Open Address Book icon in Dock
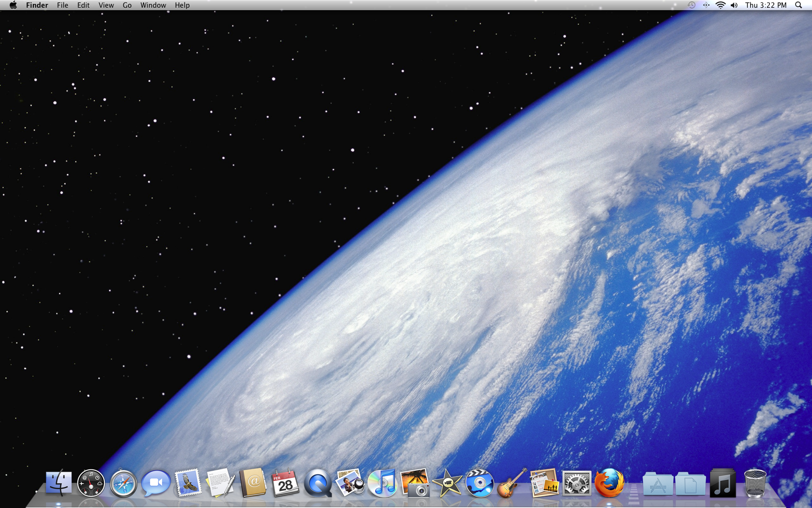Image resolution: width=812 pixels, height=508 pixels. point(253,483)
